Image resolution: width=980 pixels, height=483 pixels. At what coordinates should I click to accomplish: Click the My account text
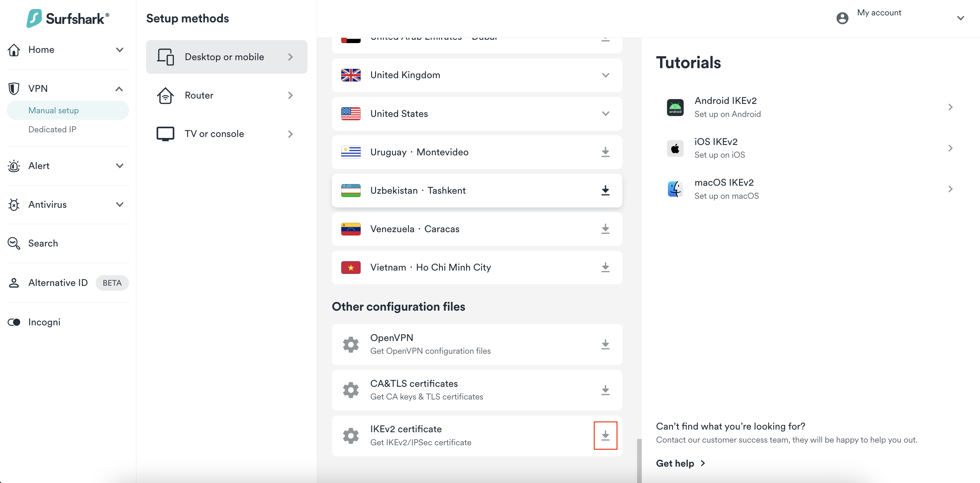(x=879, y=13)
